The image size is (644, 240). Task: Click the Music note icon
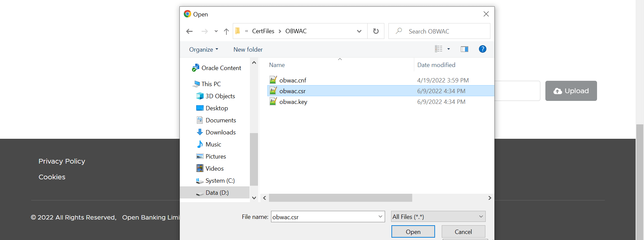coord(200,144)
